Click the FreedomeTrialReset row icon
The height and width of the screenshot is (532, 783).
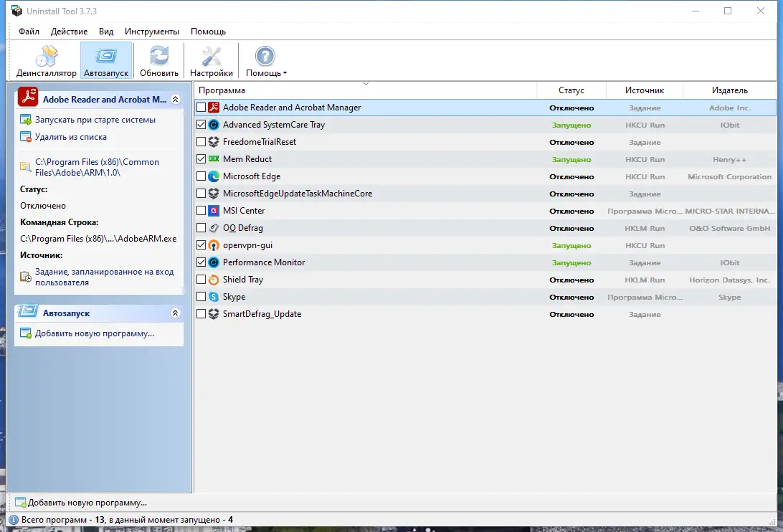[x=214, y=142]
